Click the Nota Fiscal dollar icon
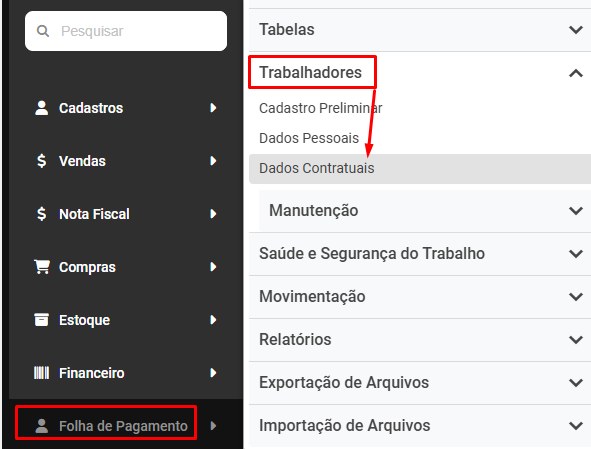 click(41, 214)
